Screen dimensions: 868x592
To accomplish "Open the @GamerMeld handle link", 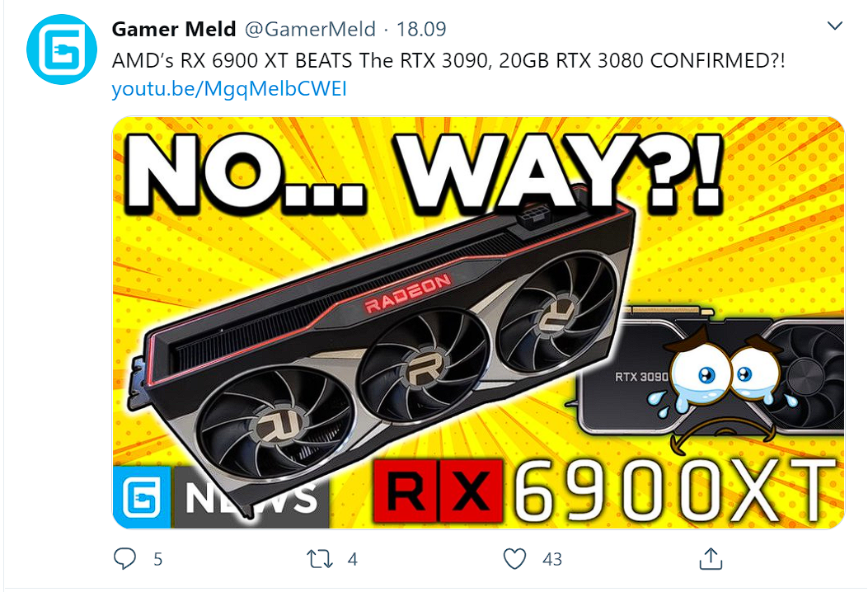I will (310, 29).
